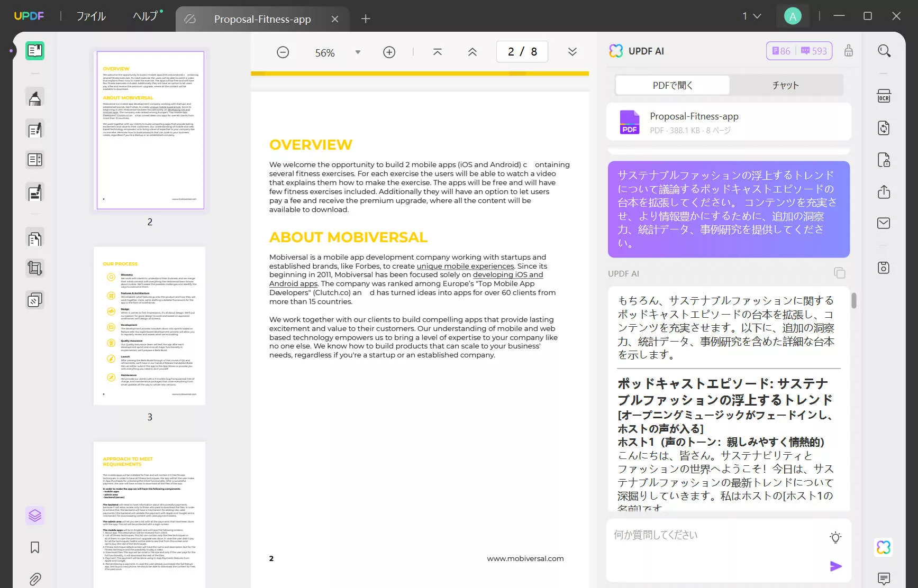Image resolution: width=918 pixels, height=588 pixels.
Task: Add a new tab with plus button
Action: tap(366, 19)
